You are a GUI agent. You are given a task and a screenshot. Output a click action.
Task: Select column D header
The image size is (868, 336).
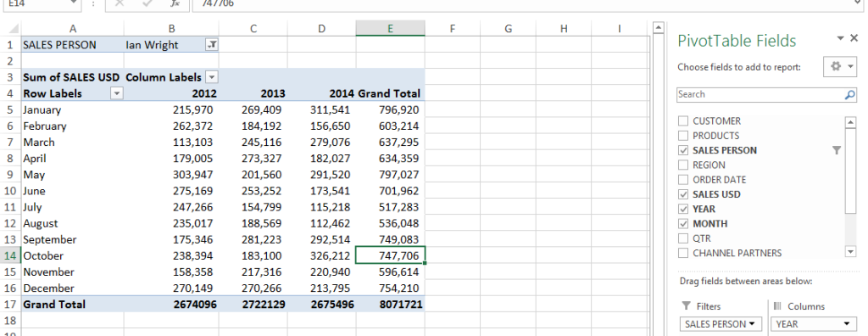click(x=321, y=29)
